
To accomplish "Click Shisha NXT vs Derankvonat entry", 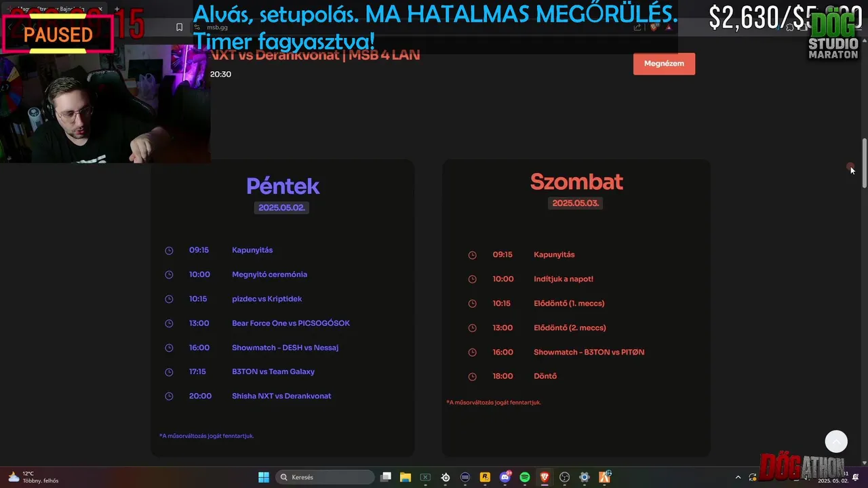I will [281, 396].
